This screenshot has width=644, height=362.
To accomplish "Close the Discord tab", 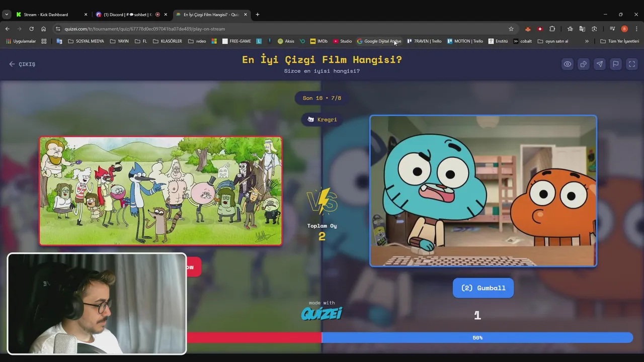I will (x=166, y=15).
